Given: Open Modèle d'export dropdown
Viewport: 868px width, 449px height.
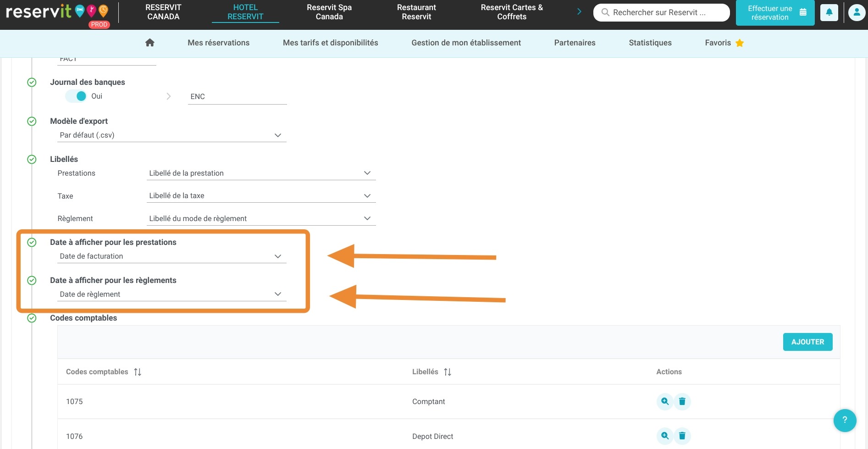Looking at the screenshot, I should (x=172, y=135).
